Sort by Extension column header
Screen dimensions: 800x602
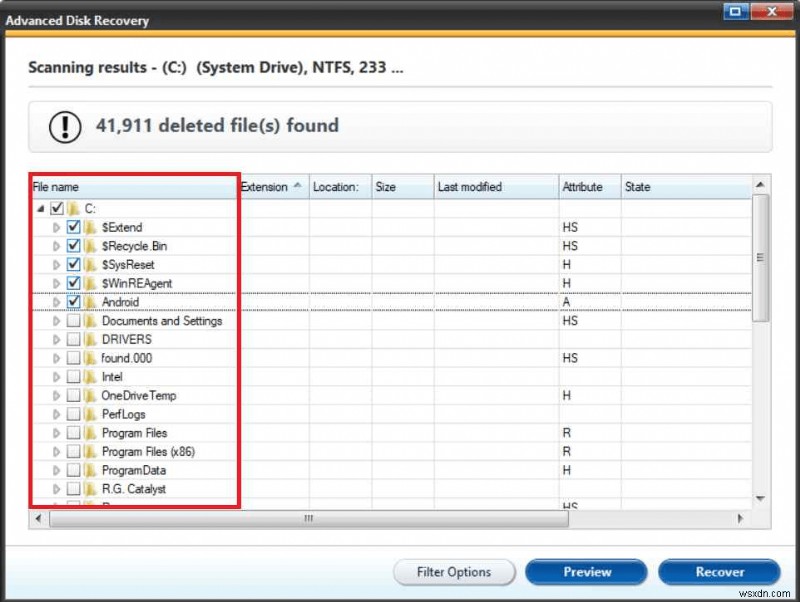(273, 187)
